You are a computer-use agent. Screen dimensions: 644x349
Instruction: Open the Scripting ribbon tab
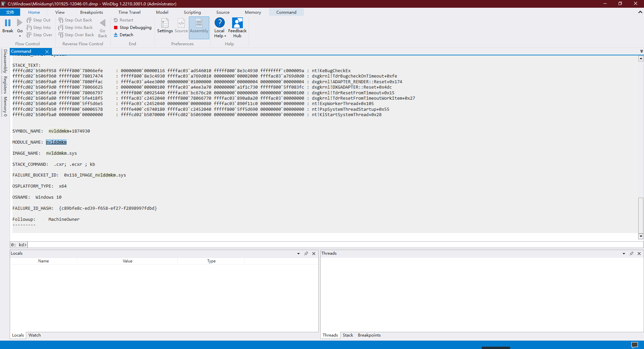[192, 12]
